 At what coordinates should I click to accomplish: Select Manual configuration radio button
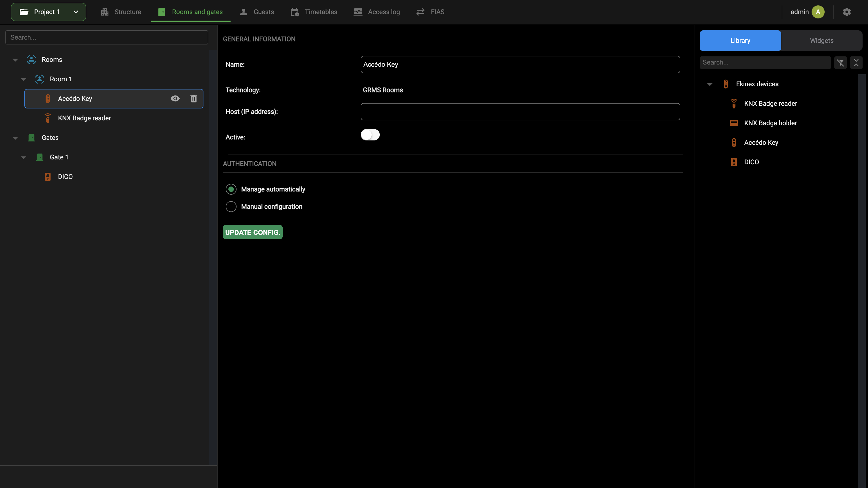[231, 206]
